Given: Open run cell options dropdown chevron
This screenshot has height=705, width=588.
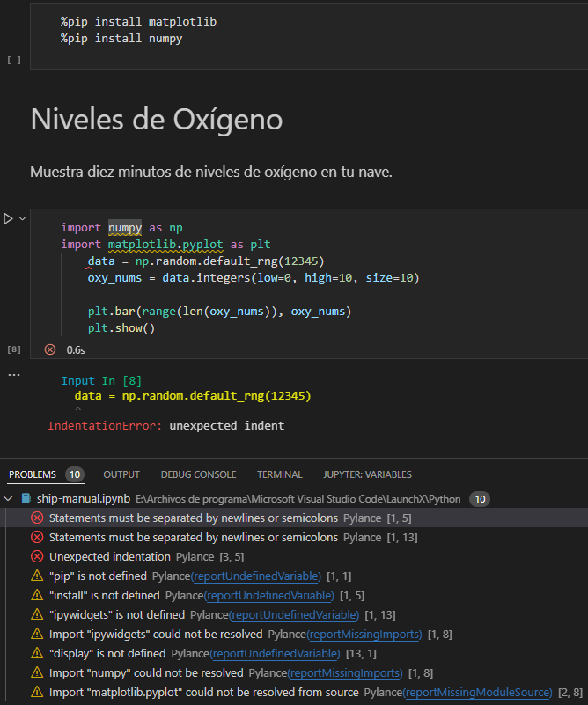Looking at the screenshot, I should [22, 218].
